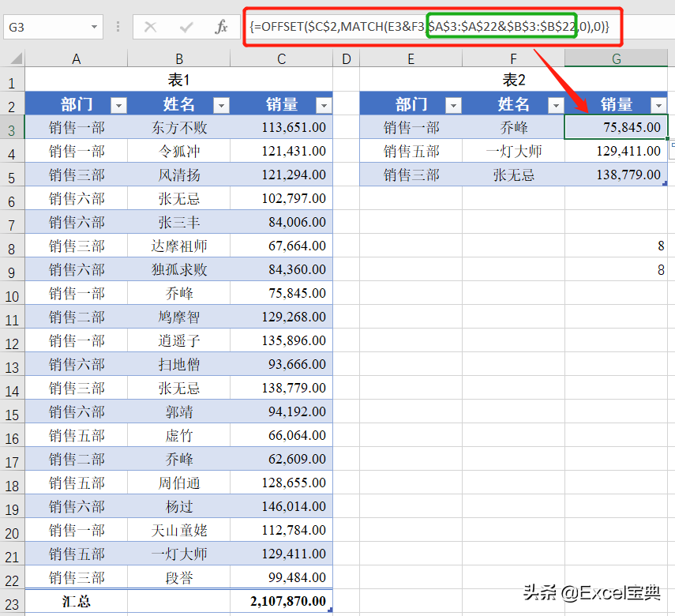Select column D header
This screenshot has width=675, height=616.
coord(346,58)
